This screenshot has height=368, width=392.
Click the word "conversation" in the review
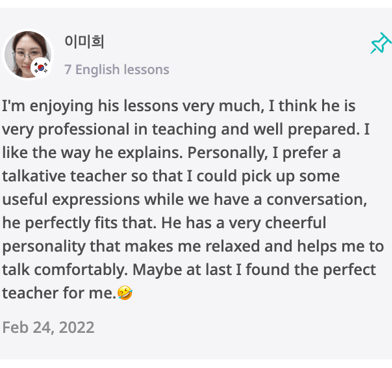point(317,200)
